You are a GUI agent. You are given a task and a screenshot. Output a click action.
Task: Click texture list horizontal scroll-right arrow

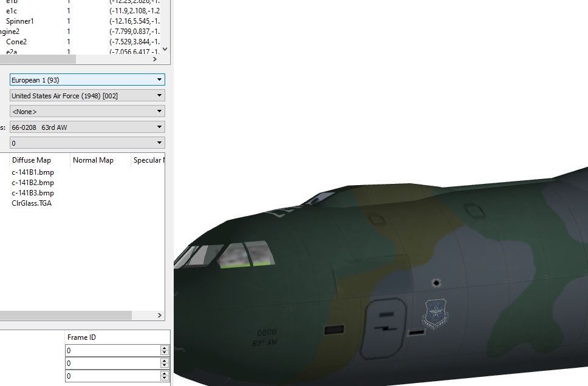click(x=160, y=315)
